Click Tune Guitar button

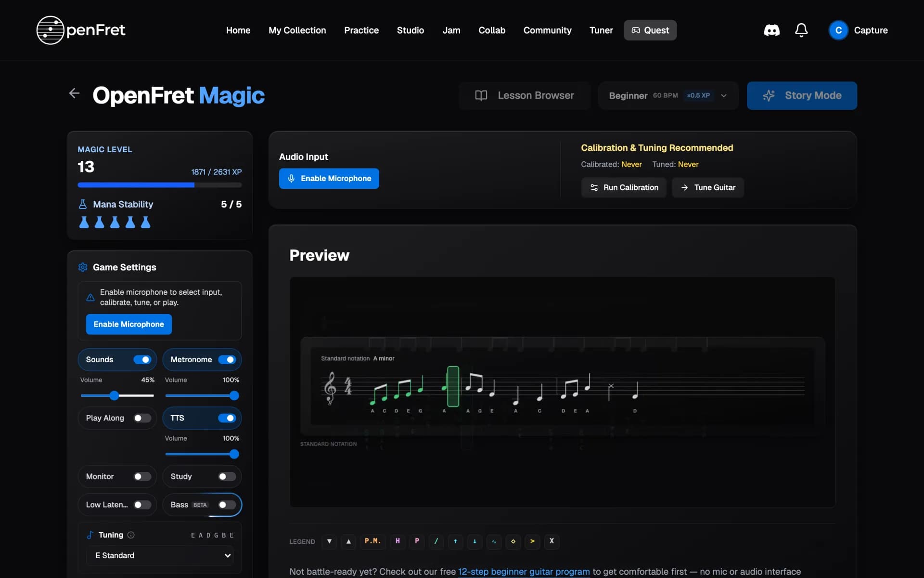click(x=708, y=187)
